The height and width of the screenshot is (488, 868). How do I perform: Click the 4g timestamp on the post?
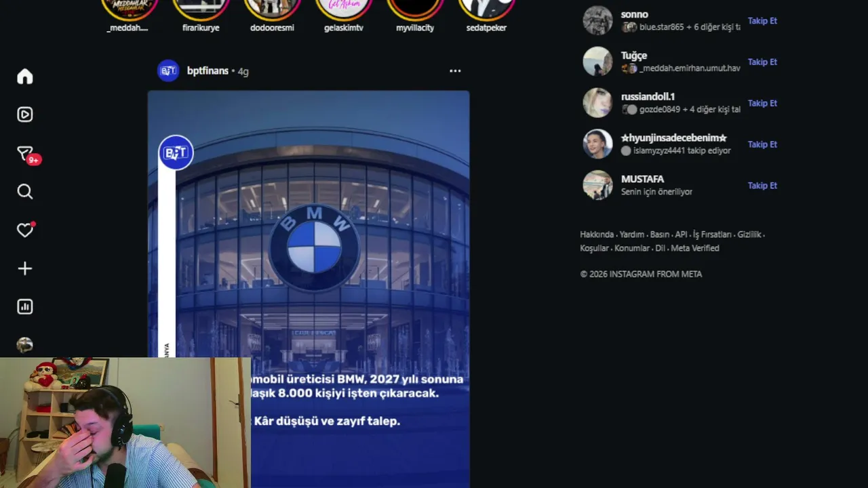click(243, 71)
